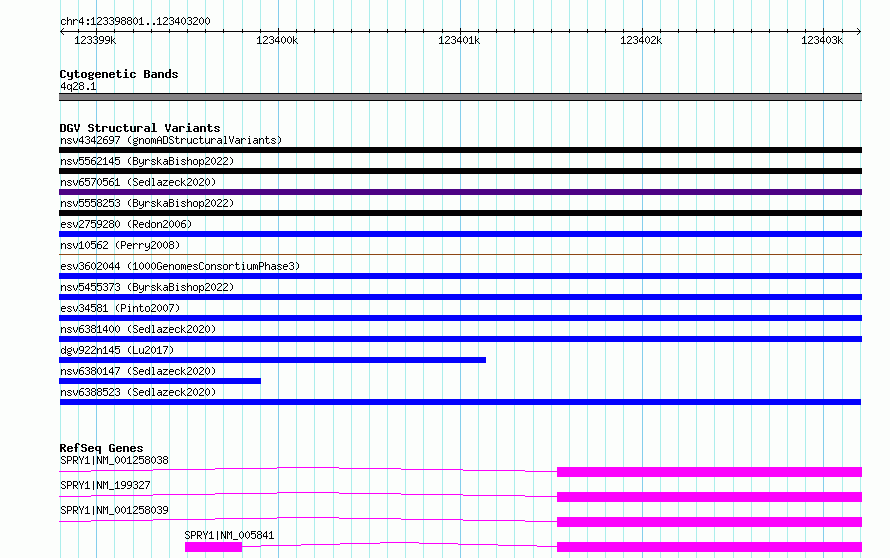Open nsv5558253 (ByrskaBishop2022) label
The image size is (890, 558).
point(147,203)
